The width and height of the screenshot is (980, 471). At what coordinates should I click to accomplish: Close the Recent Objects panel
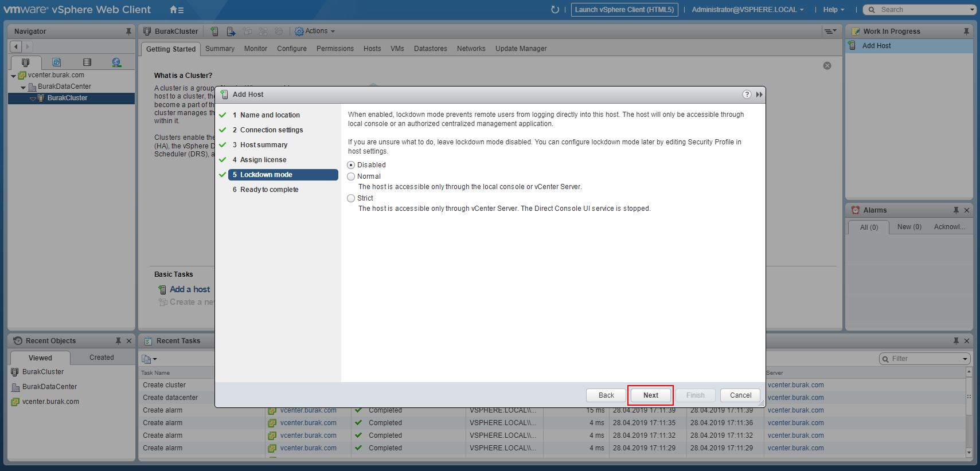click(x=129, y=341)
